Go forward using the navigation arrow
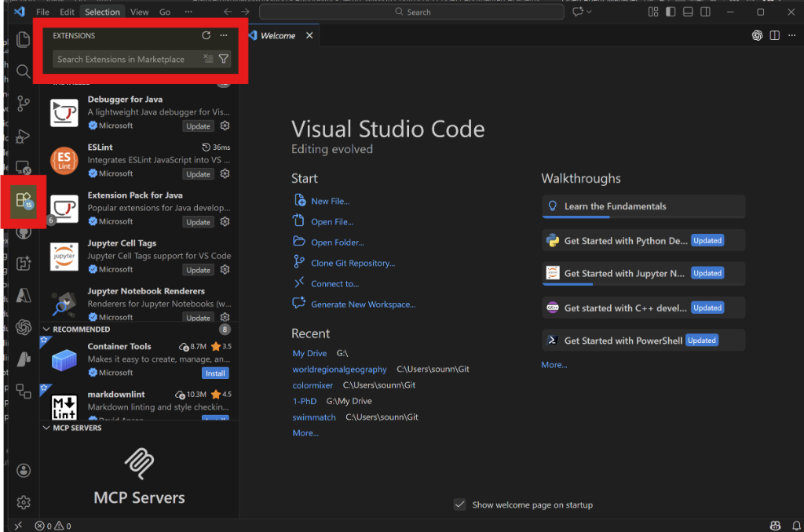The height and width of the screenshot is (532, 804). pos(245,12)
